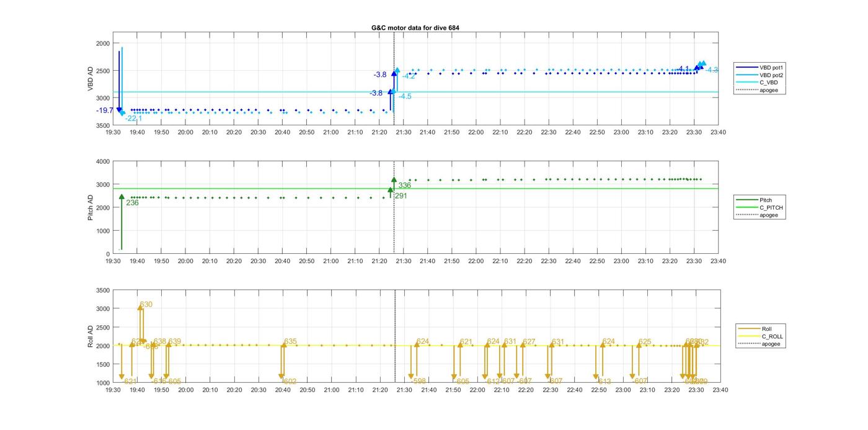This screenshot has width=868, height=430.
Task: Select the "-22.1" data label on VBD plot
Action: [x=133, y=119]
